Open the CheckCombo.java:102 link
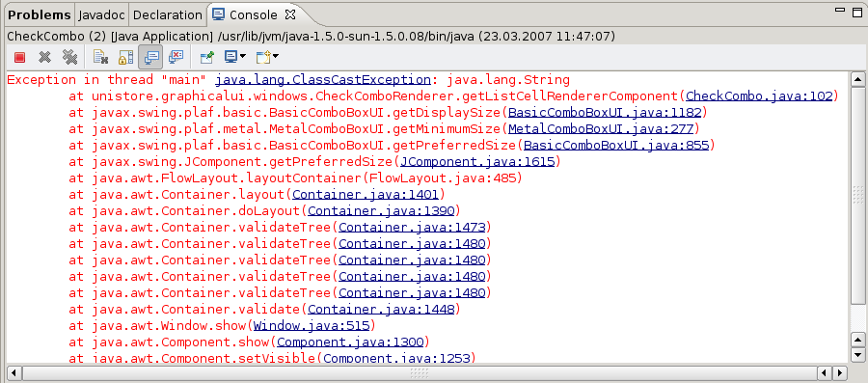Screen dimensions: 868x383 point(759,96)
